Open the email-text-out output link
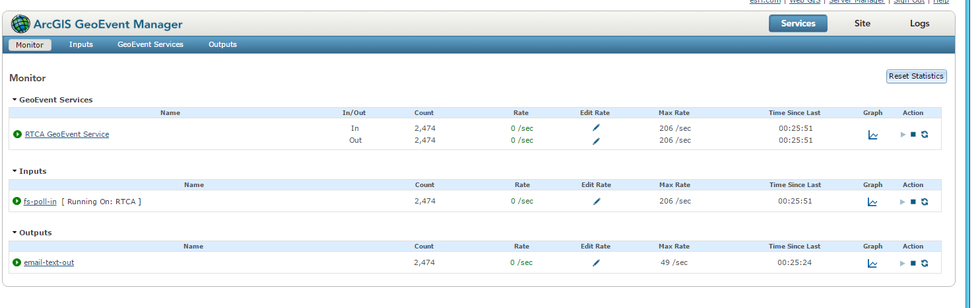 (49, 262)
